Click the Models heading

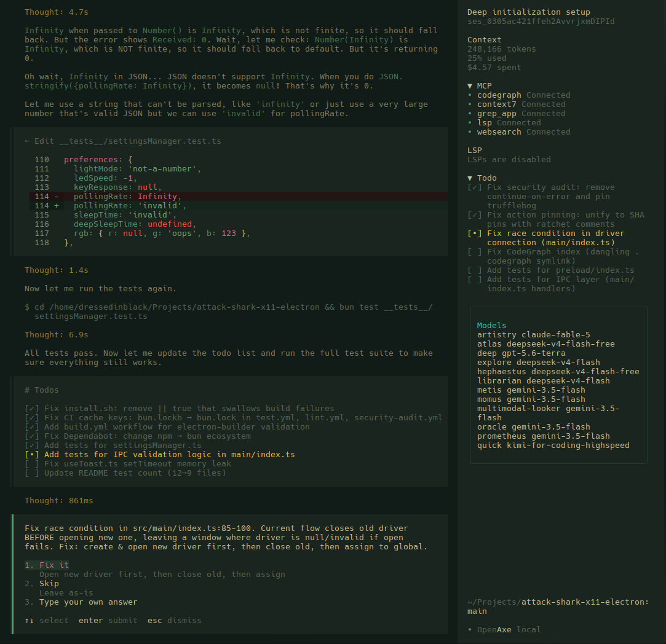pos(491,325)
